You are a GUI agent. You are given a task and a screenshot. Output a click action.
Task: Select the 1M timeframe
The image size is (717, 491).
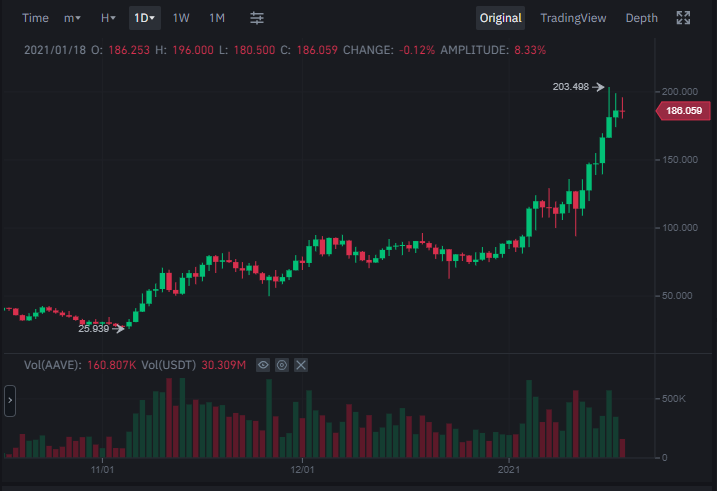tap(217, 18)
